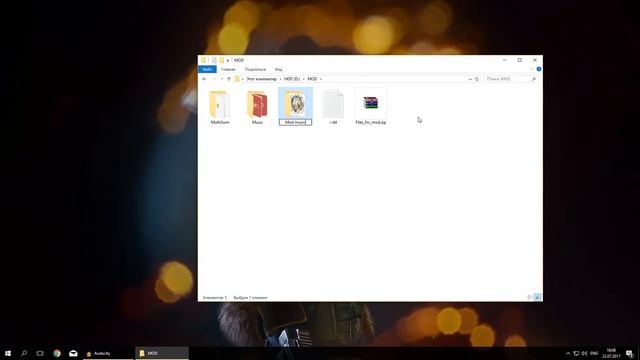Switch to the Audacity taskbar window

point(108,353)
